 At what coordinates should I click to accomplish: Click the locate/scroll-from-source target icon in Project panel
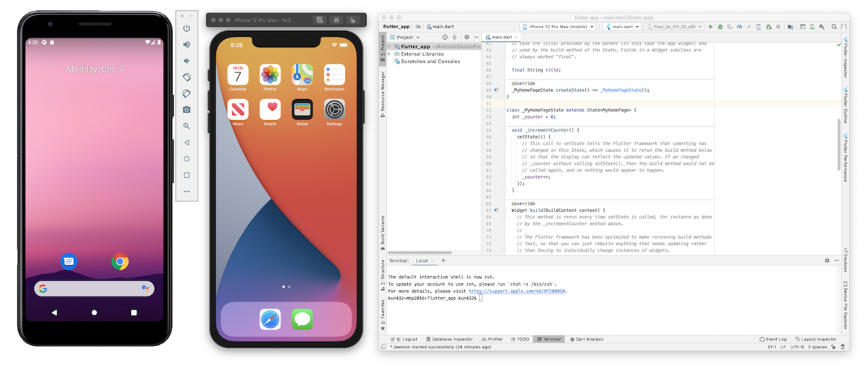coord(445,37)
